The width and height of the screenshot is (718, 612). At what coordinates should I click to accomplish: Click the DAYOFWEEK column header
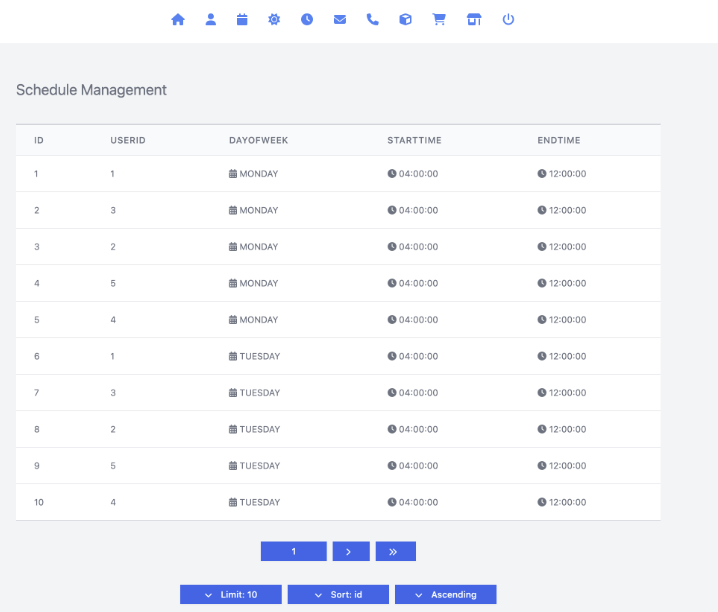pyautogui.click(x=258, y=140)
